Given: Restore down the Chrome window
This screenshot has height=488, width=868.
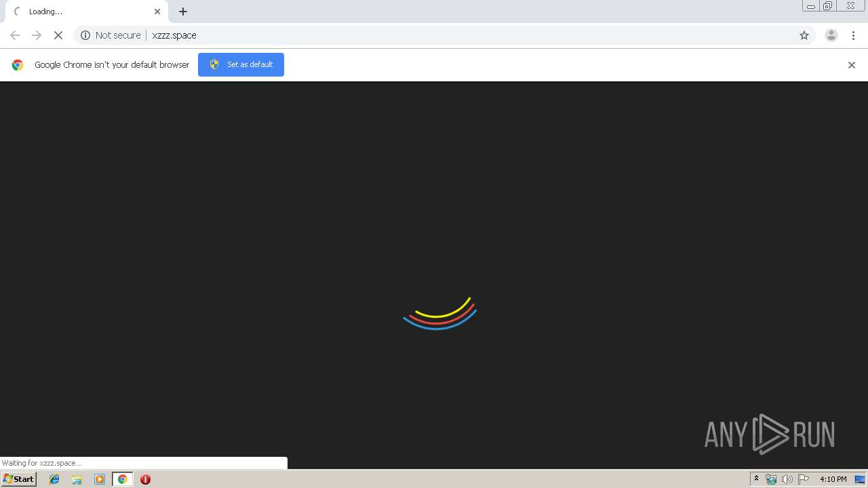Looking at the screenshot, I should (828, 6).
